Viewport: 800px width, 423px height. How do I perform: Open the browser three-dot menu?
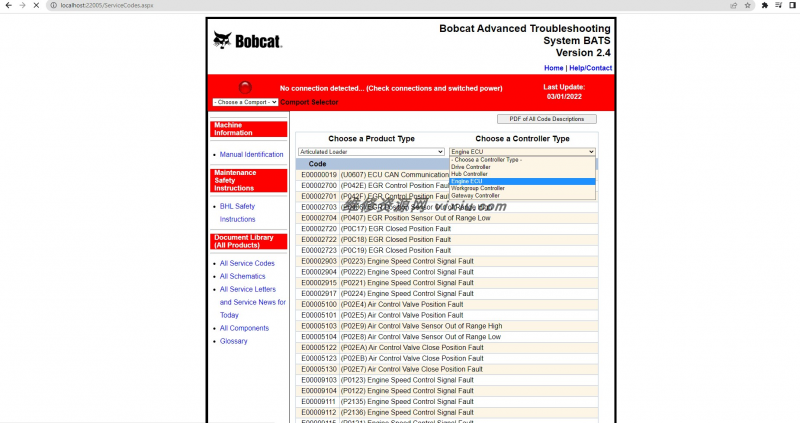point(793,5)
